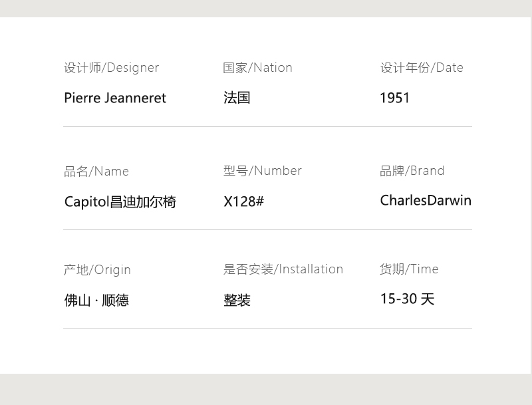
Task: Select the 法国 nation value
Action: [x=237, y=98]
